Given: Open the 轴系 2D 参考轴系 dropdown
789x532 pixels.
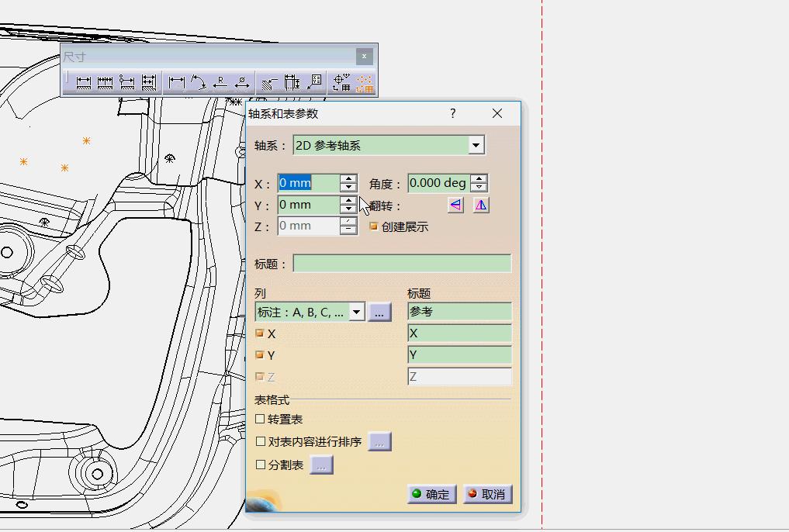Looking at the screenshot, I should 476,145.
